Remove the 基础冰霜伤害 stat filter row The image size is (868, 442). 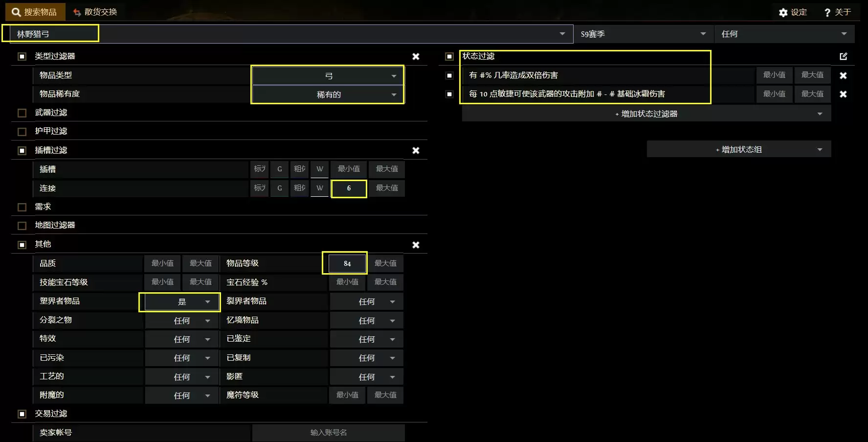(843, 94)
